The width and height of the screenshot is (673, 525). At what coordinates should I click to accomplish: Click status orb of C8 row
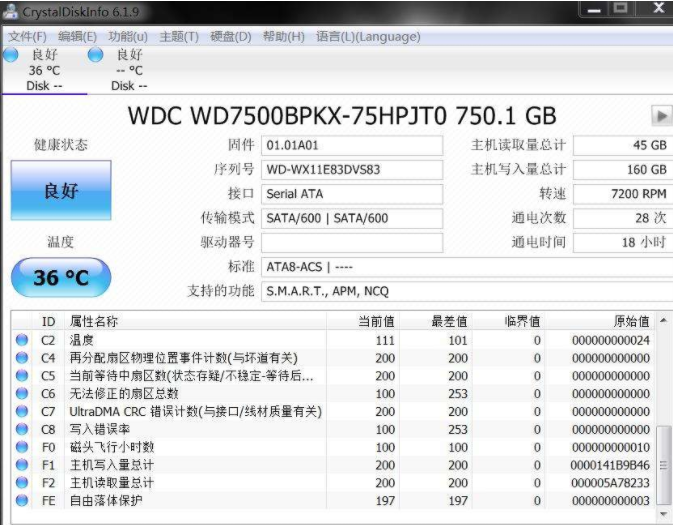(x=22, y=429)
